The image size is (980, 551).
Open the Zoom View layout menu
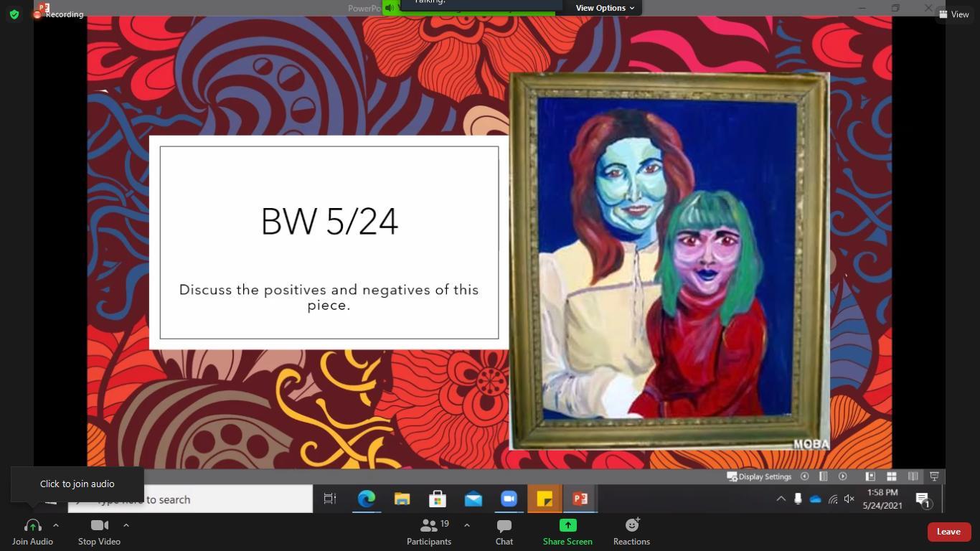coord(953,14)
